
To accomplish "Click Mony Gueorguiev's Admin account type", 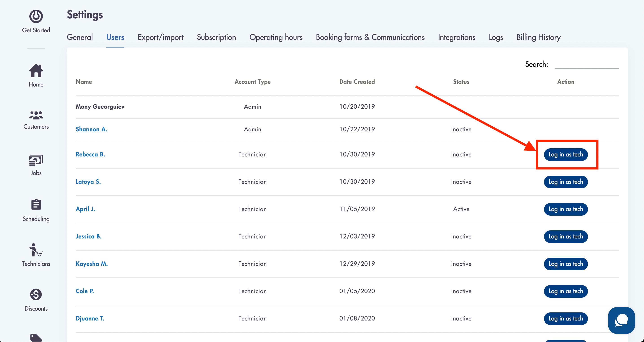I will (x=252, y=107).
